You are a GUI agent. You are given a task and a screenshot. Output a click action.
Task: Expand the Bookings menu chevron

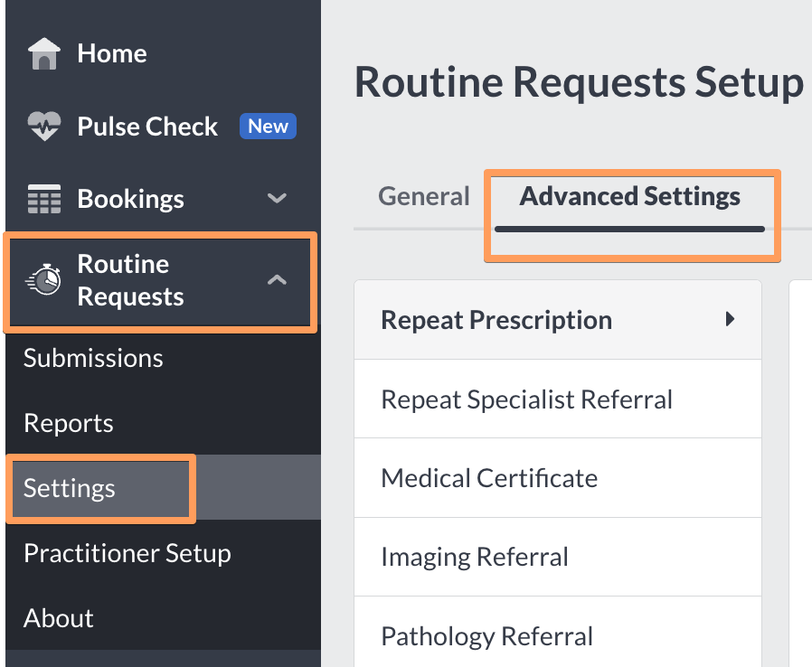pyautogui.click(x=277, y=198)
